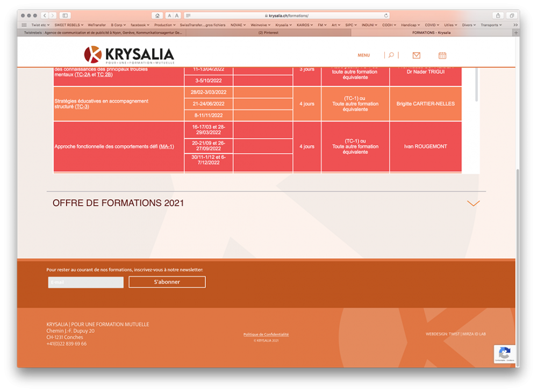Open the calendar icon in the site header
Viewport: 537px width, 392px height.
442,55
